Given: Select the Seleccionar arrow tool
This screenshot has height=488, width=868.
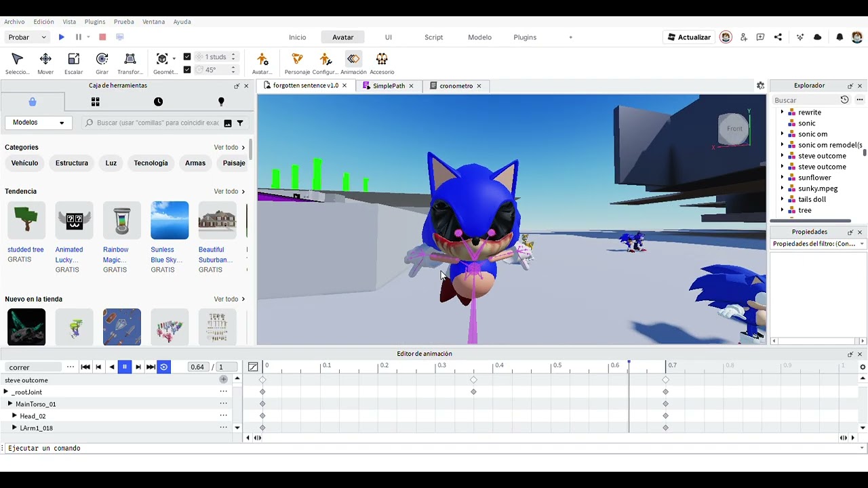Looking at the screenshot, I should click(18, 63).
